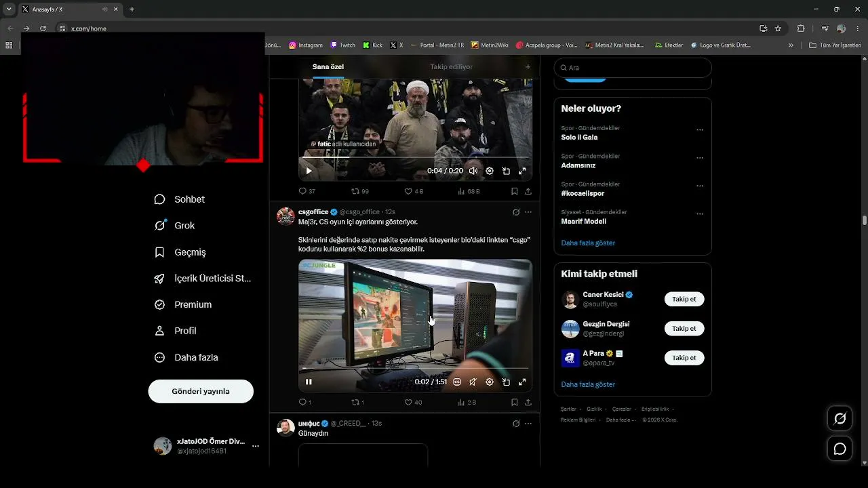This screenshot has height=488, width=868.
Task: Like the post with 4 B likes
Action: point(414,191)
